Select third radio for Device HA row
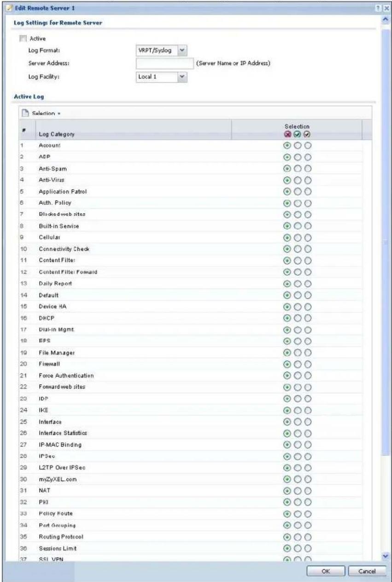Screen dimensions: 392x582 point(308,306)
